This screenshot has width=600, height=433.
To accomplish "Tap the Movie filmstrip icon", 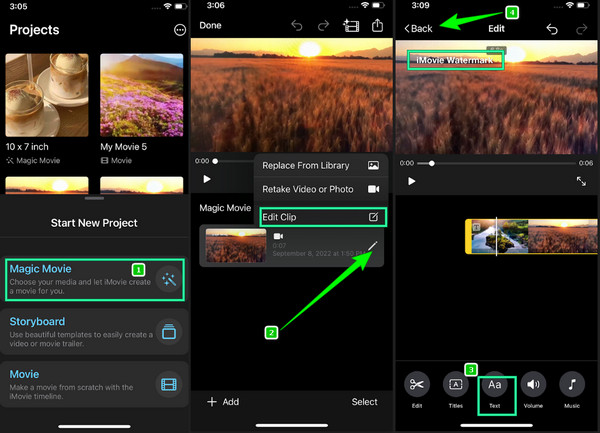I will coord(169,384).
